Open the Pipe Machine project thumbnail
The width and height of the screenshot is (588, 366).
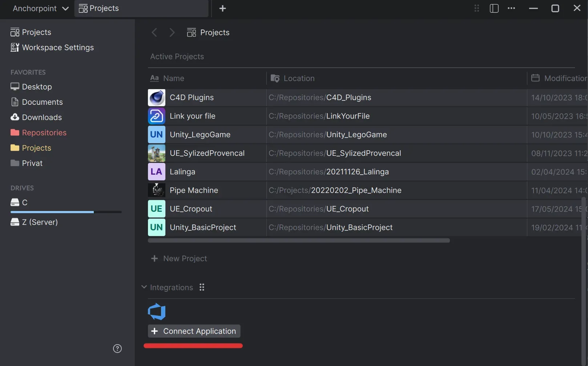coord(156,190)
